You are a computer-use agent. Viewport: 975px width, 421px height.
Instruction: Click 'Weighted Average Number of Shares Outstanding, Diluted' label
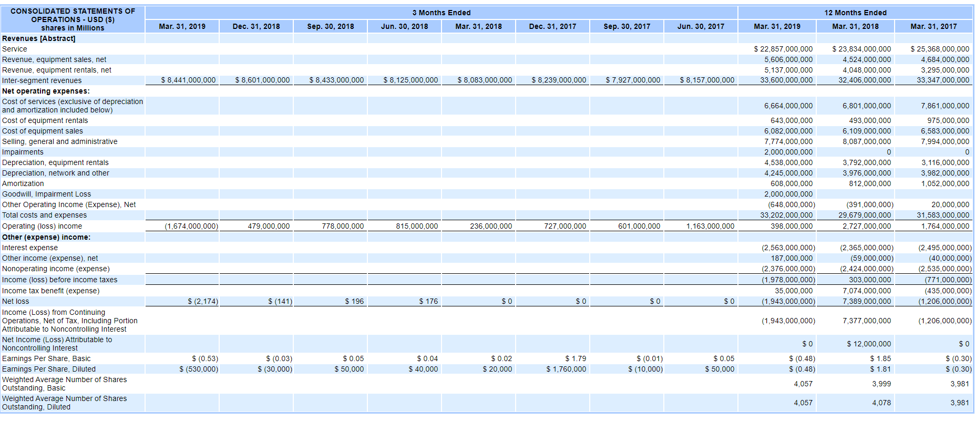64,402
